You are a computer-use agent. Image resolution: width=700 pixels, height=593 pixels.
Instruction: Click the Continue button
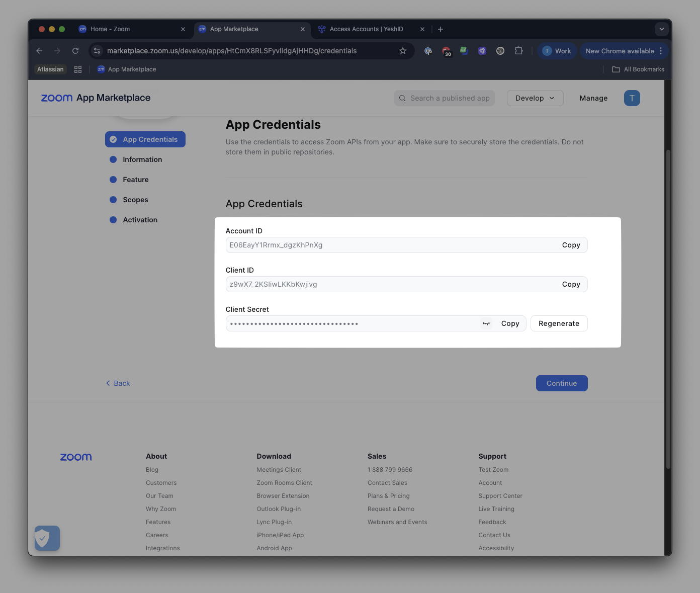pyautogui.click(x=562, y=383)
